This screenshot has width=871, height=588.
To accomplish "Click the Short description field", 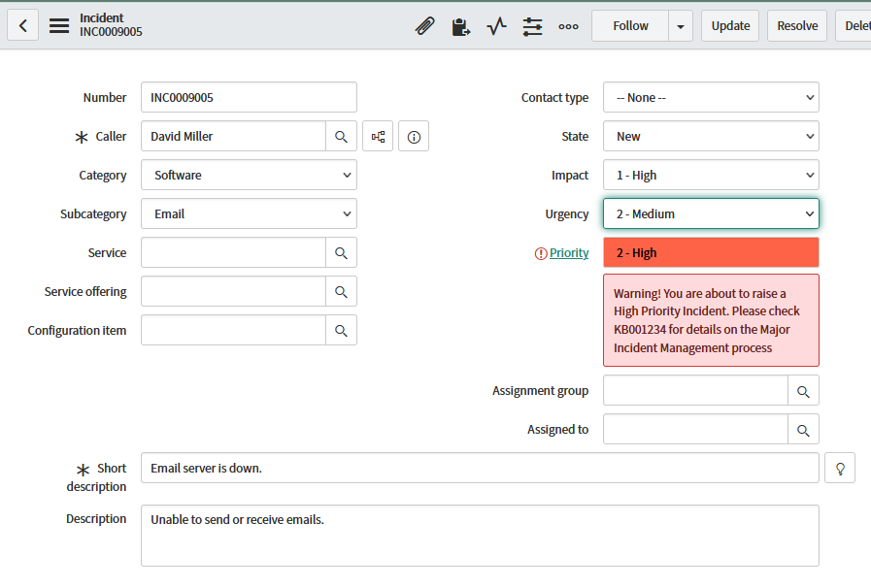I will point(480,468).
